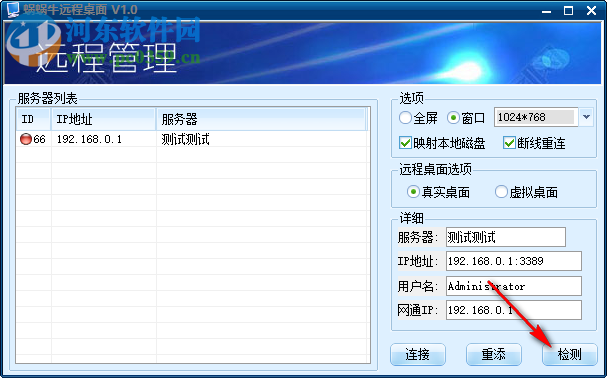Click the 连接 connect button

tap(418, 354)
